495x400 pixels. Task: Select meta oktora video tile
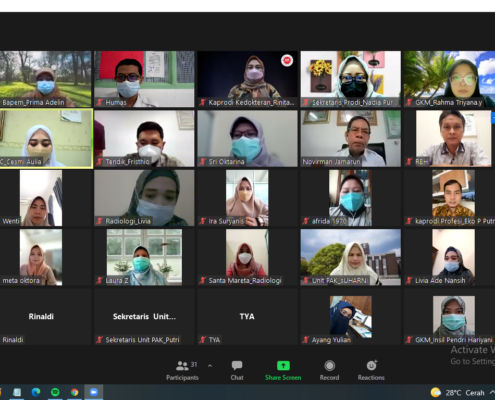pyautogui.click(x=45, y=257)
